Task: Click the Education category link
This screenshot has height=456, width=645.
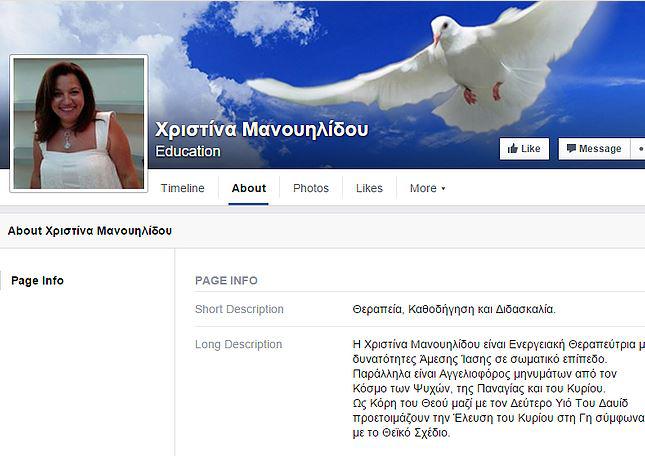Action: click(x=188, y=151)
